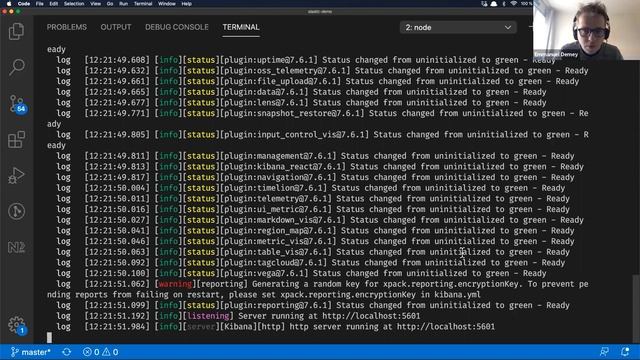Image resolution: width=640 pixels, height=360 pixels.
Task: Open Source Control view with 54 changes
Action: (17, 104)
